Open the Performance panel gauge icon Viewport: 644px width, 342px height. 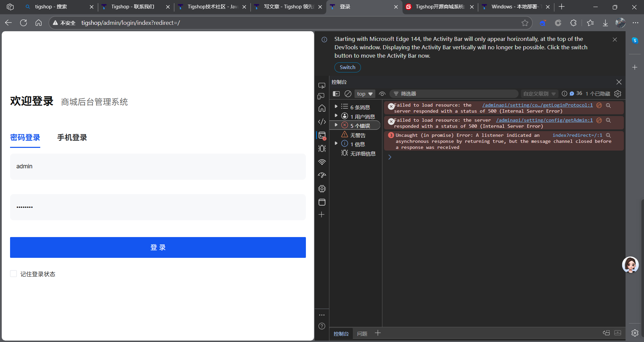pyautogui.click(x=322, y=175)
